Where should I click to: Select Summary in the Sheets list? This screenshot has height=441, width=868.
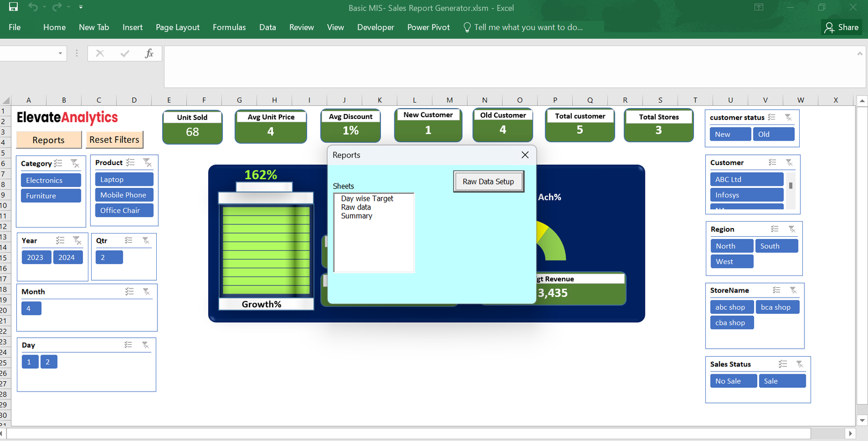tap(356, 216)
